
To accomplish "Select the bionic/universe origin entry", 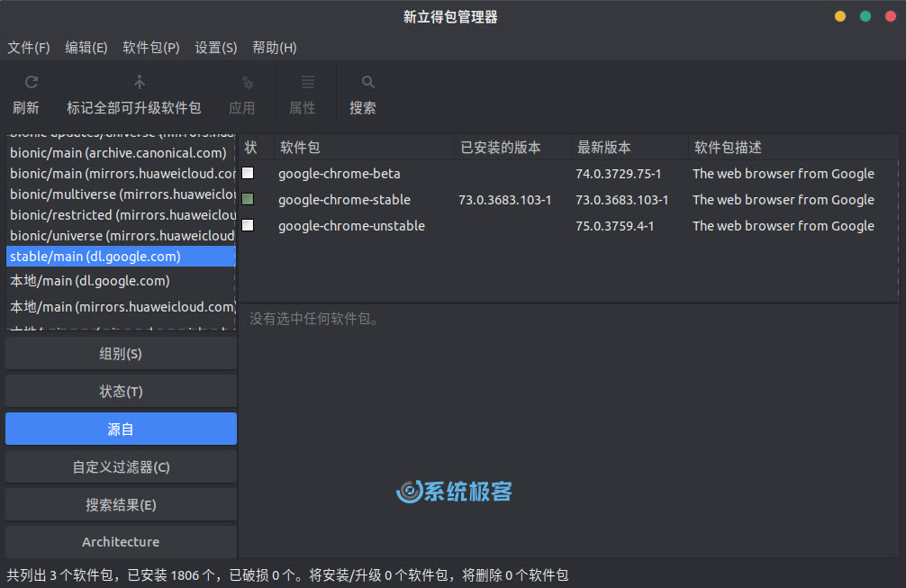I will (x=120, y=236).
